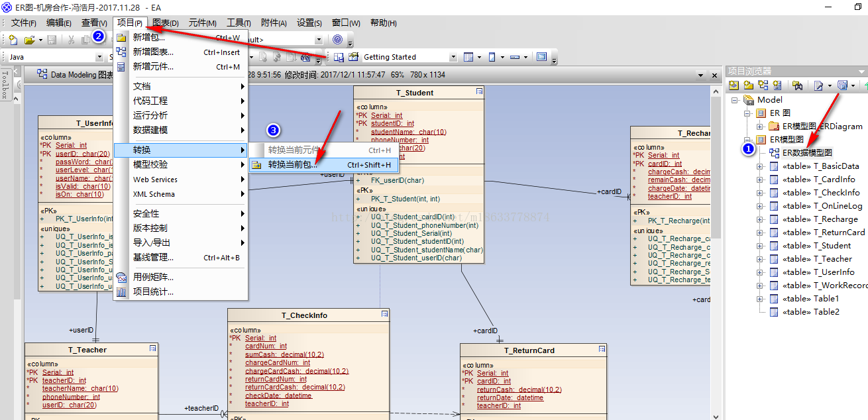868x420 pixels.
Task: Click the Open Project folder icon
Action: (29, 40)
